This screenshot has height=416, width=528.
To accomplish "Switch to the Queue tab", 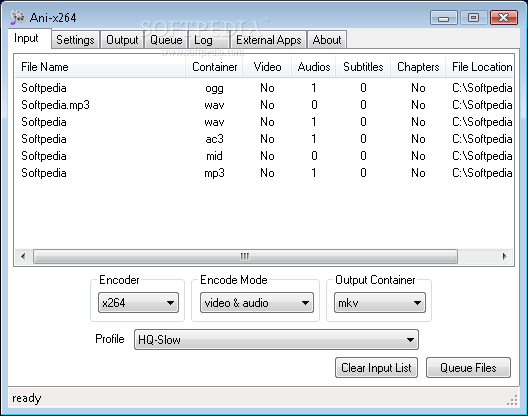I will pos(166,40).
